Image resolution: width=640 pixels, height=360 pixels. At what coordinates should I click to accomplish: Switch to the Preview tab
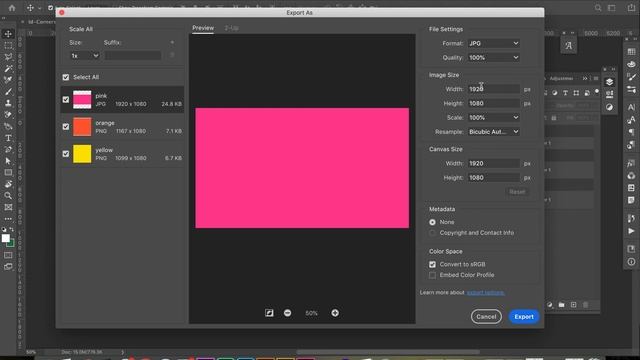203,28
